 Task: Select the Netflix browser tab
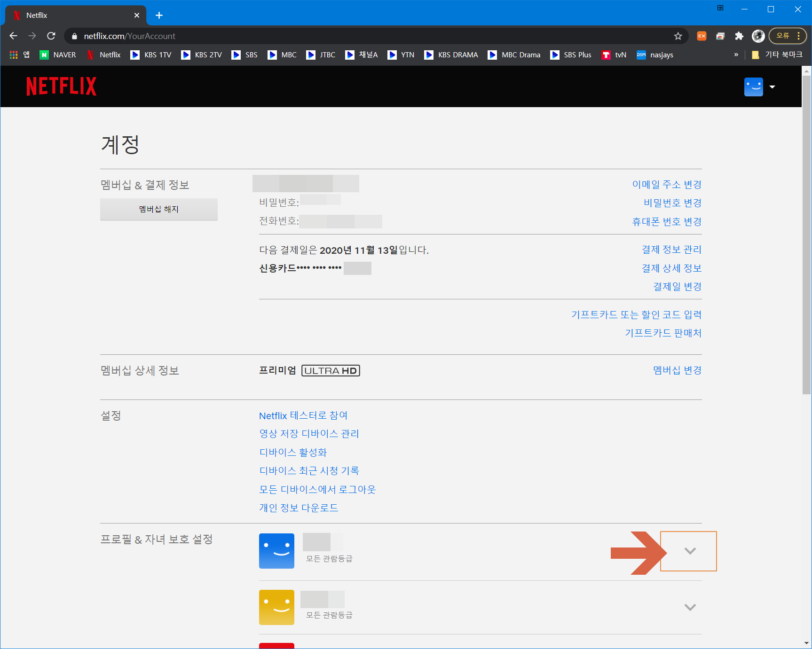(76, 15)
